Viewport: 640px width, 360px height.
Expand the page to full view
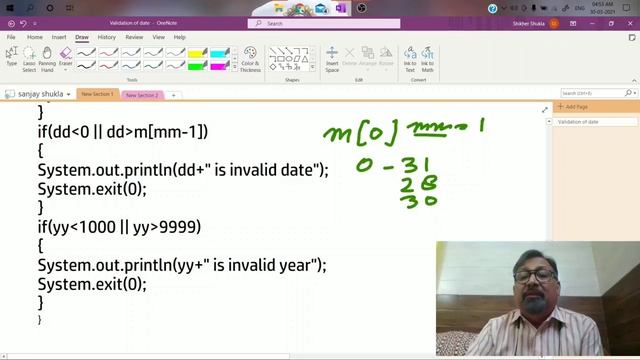click(544, 110)
